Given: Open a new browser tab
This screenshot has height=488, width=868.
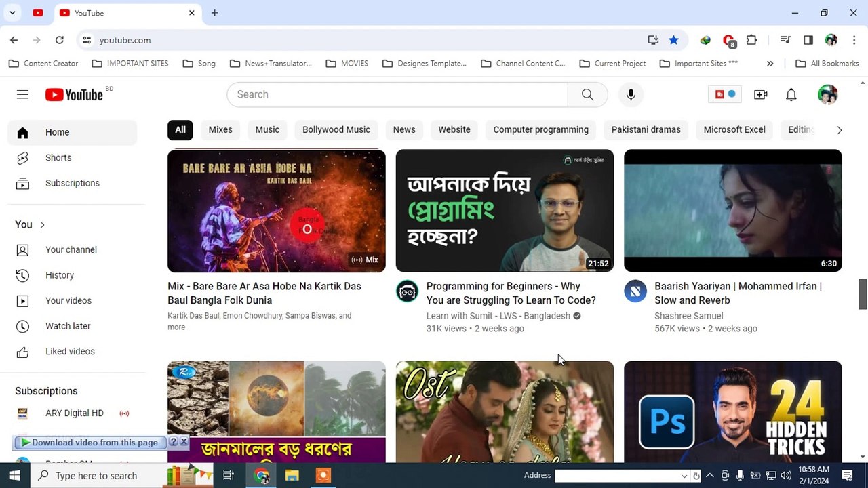Looking at the screenshot, I should [x=214, y=13].
